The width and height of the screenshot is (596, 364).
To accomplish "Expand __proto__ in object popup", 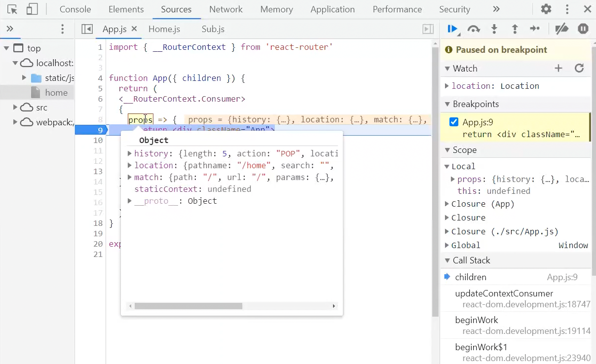I will point(130,201).
